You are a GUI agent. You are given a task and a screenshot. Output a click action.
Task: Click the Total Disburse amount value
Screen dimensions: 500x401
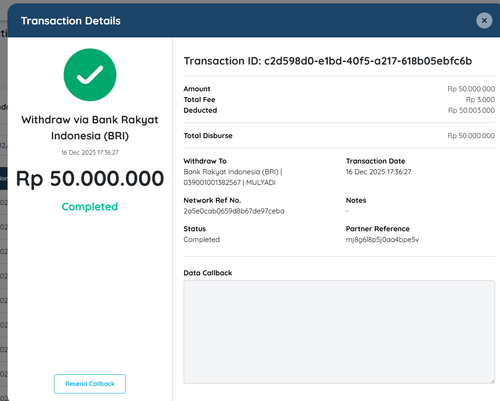471,136
